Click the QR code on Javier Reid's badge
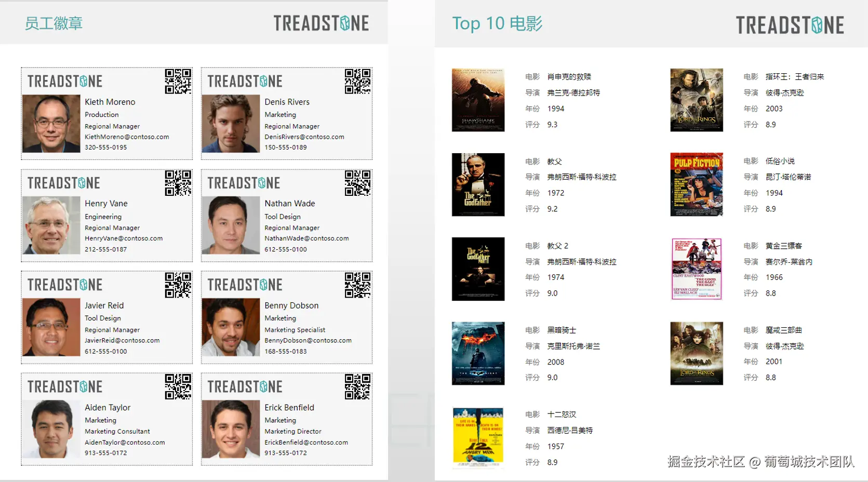868x482 pixels. tap(178, 285)
